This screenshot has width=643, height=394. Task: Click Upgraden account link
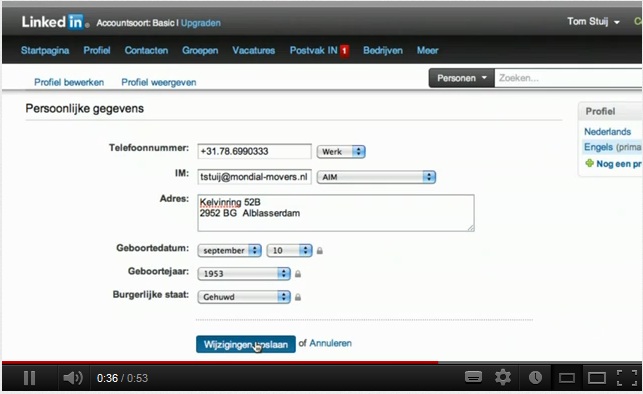point(201,23)
